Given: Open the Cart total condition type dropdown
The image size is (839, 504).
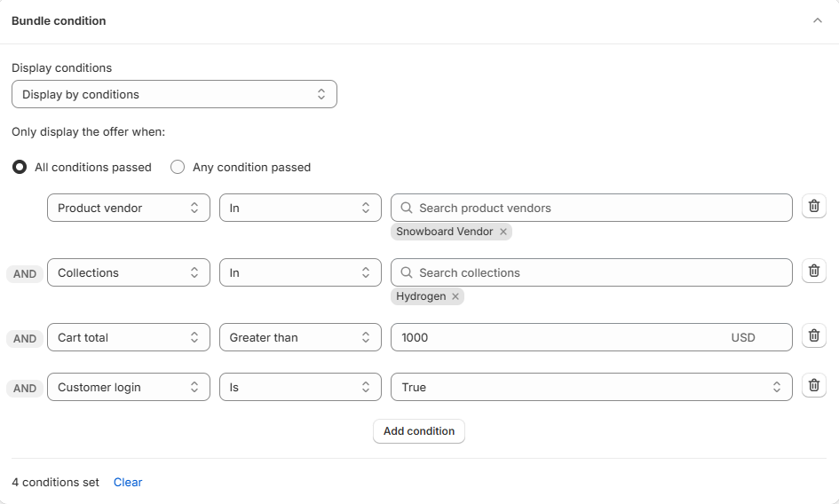Looking at the screenshot, I should [129, 337].
